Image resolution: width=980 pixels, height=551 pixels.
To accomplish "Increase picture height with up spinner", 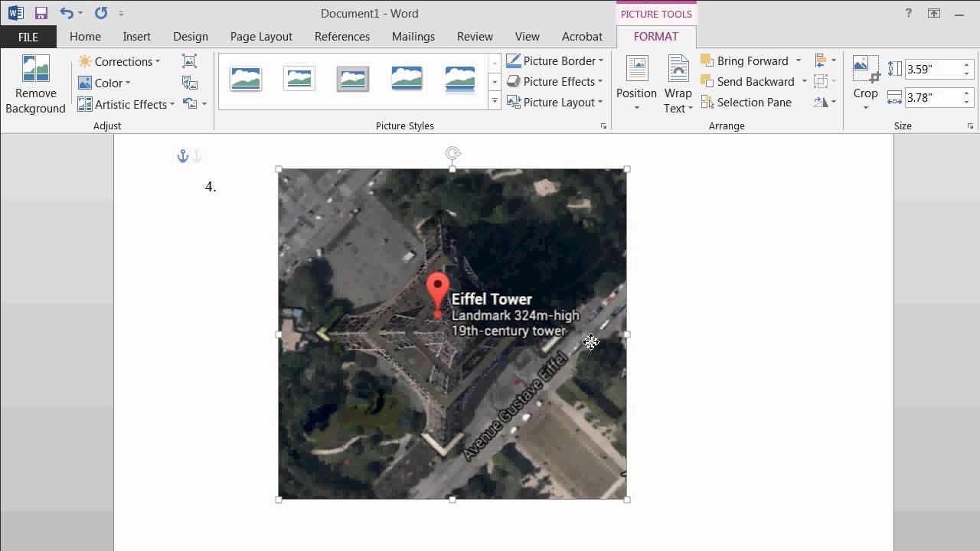I will point(967,65).
